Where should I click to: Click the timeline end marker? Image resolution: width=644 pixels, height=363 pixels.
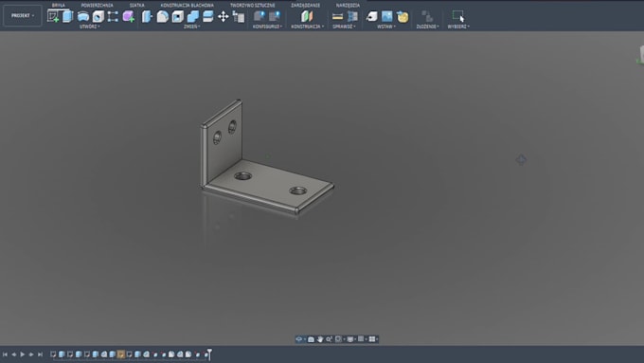(209, 354)
